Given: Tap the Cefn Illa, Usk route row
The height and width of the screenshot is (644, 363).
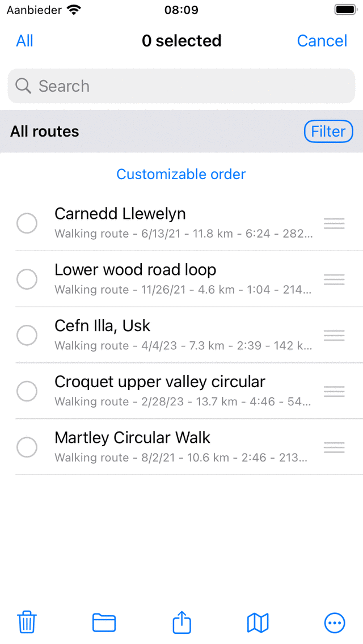Looking at the screenshot, I should 181,335.
